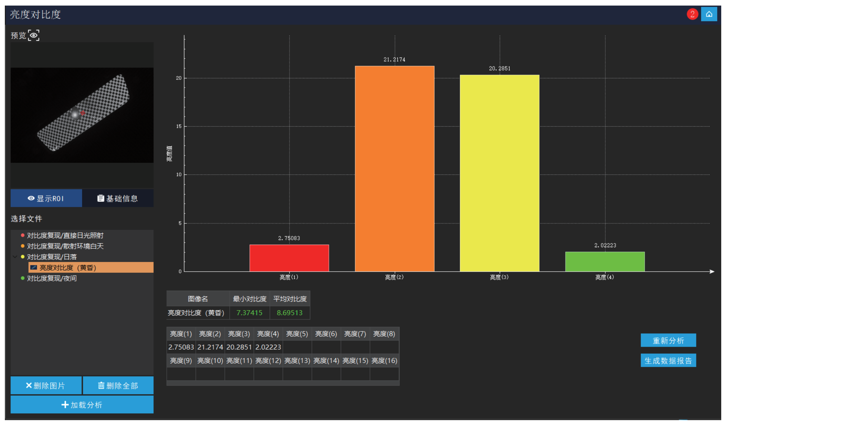
Task: Open the 基础信息 tab
Action: click(x=118, y=198)
